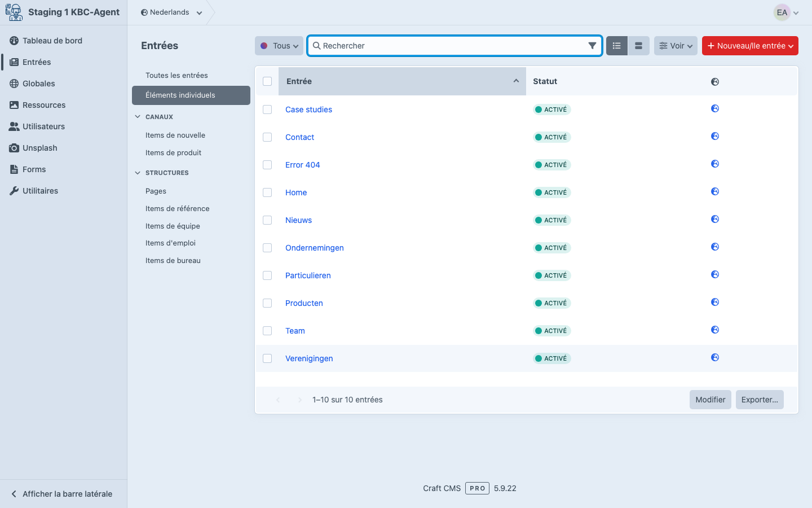
Task: Select Items de nouvelle source
Action: click(191, 135)
